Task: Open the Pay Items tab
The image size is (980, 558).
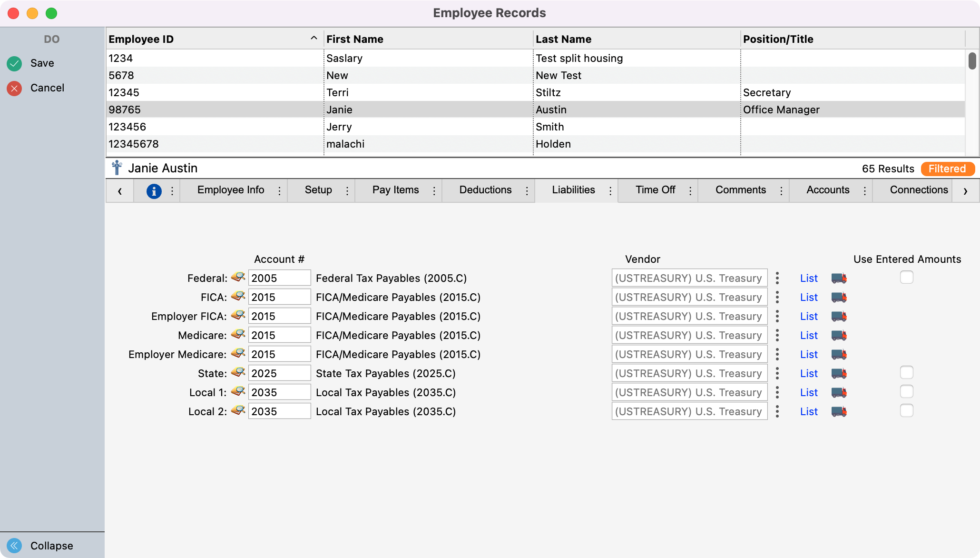Action: coord(395,190)
